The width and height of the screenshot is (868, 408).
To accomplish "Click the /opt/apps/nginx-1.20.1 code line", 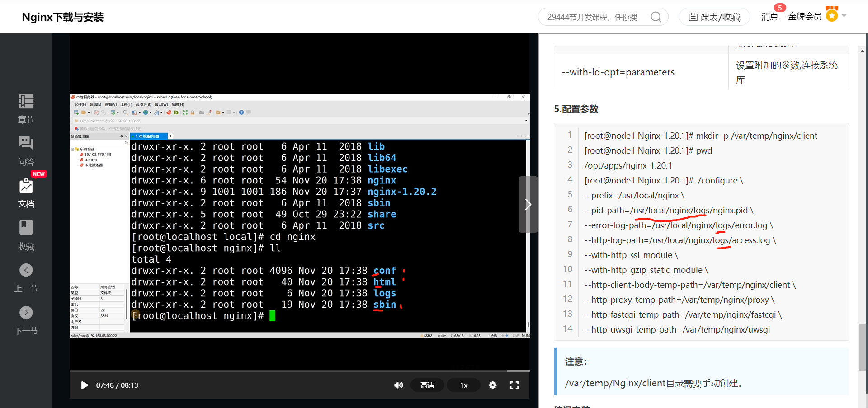I will (628, 165).
